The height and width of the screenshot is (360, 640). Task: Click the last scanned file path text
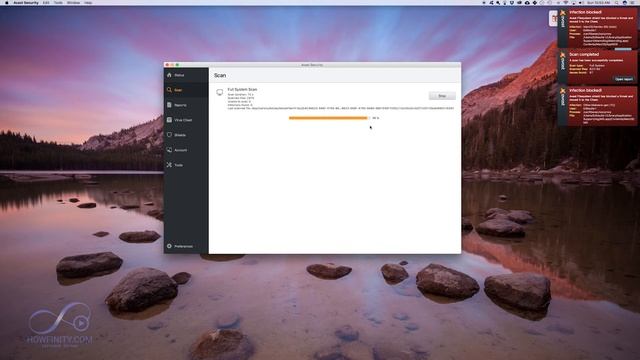tap(341, 108)
